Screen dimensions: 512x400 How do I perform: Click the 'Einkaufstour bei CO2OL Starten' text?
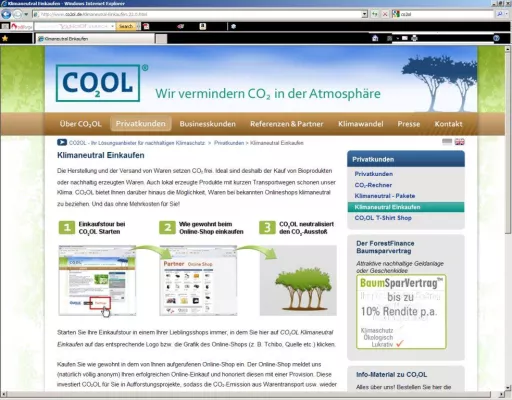pos(102,228)
